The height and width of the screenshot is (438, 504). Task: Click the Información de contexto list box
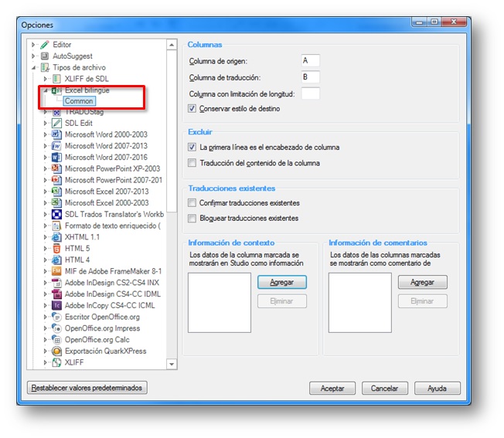220,303
